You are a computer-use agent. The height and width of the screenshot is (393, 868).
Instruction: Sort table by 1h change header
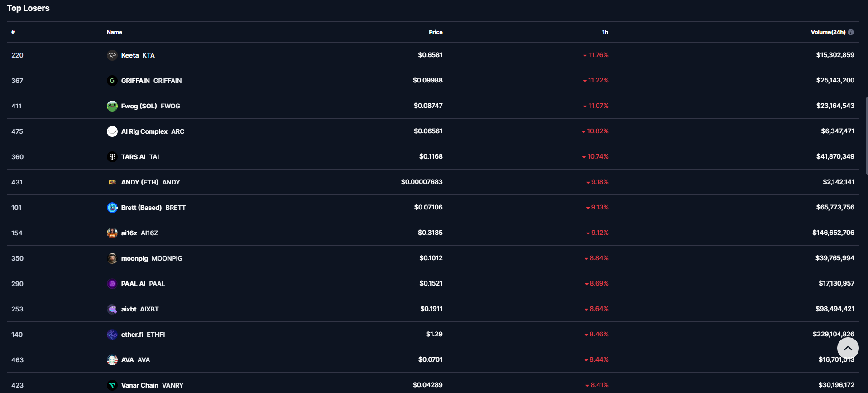(x=605, y=32)
